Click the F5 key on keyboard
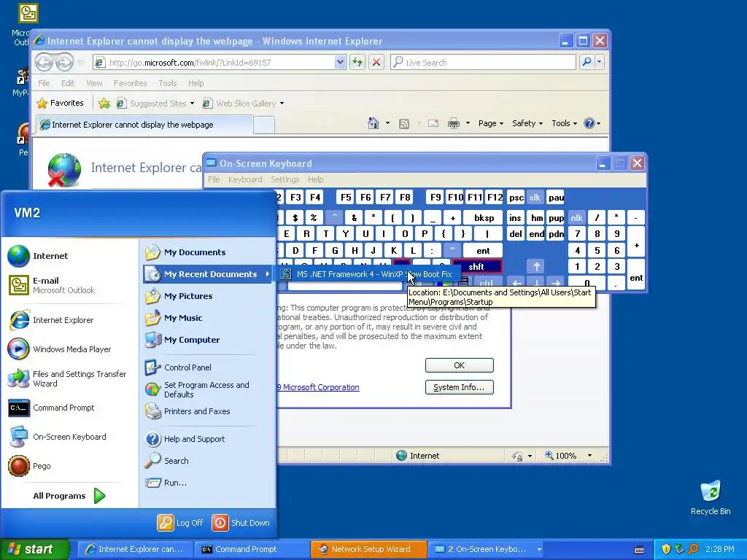747x560 pixels. pyautogui.click(x=346, y=197)
